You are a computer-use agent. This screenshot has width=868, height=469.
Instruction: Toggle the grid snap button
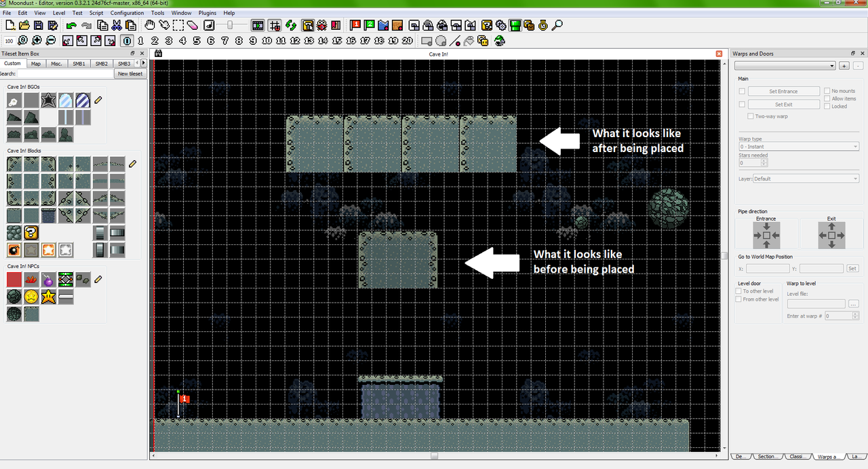point(275,25)
